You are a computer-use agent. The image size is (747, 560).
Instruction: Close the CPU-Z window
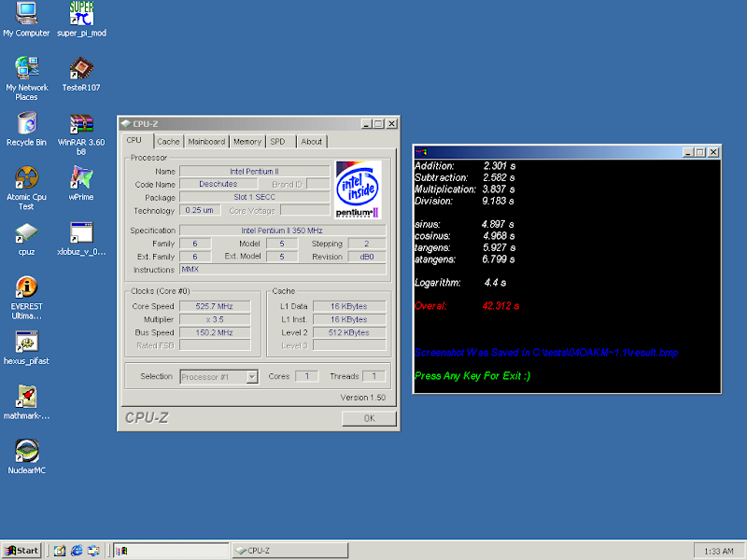click(x=391, y=124)
